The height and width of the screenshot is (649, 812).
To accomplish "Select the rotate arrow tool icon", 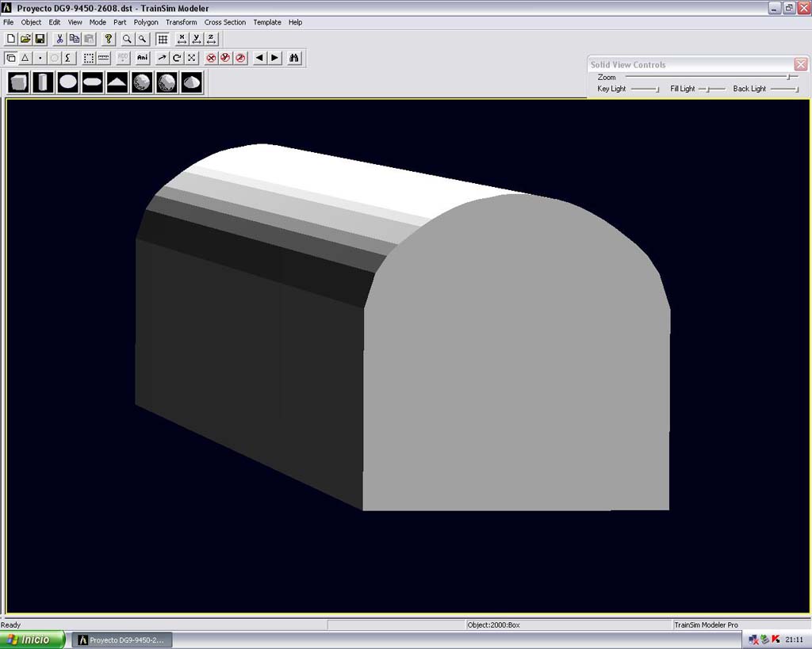I will 177,58.
